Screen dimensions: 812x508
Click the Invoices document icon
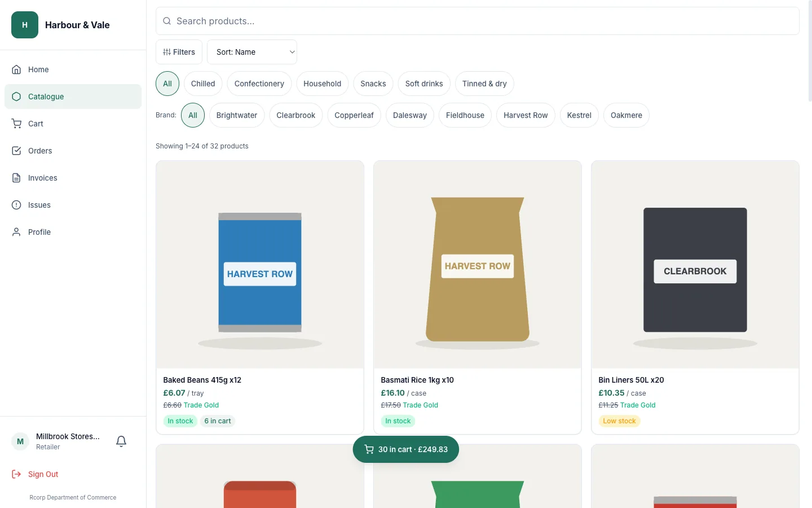tap(16, 178)
